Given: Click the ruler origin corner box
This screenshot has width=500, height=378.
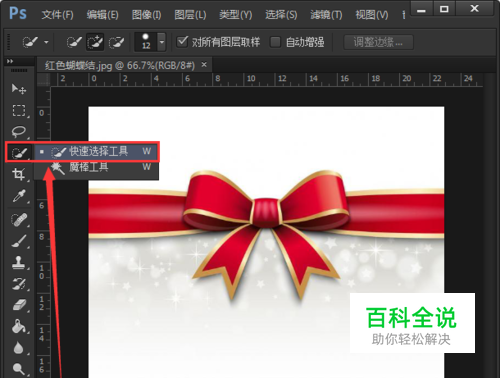Looking at the screenshot, I should click(x=43, y=80).
